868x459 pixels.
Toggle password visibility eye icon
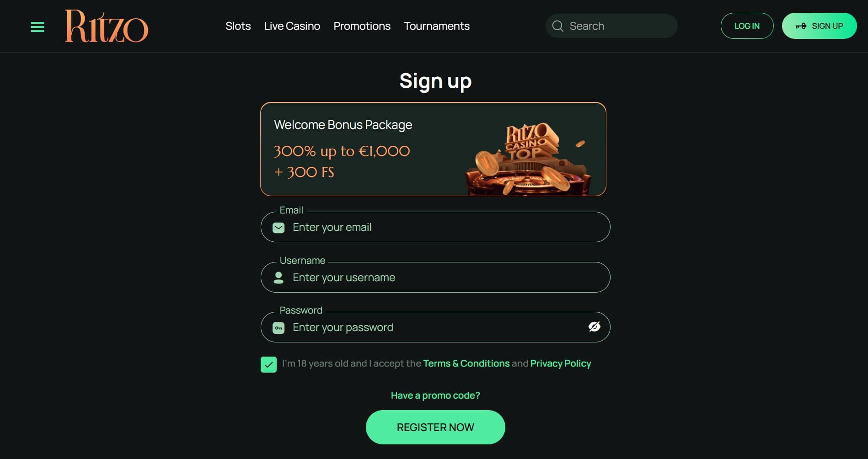tap(594, 327)
